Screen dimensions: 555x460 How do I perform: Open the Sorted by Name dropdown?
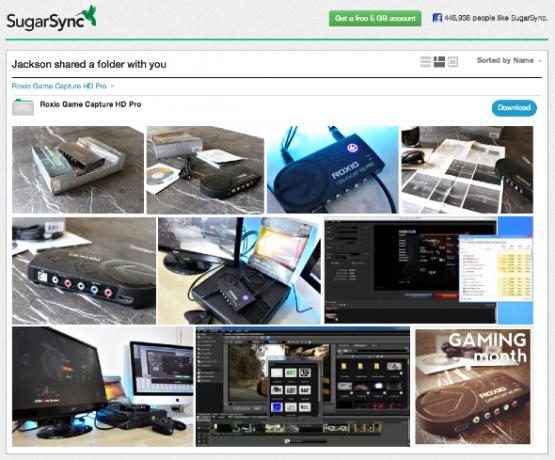[509, 61]
